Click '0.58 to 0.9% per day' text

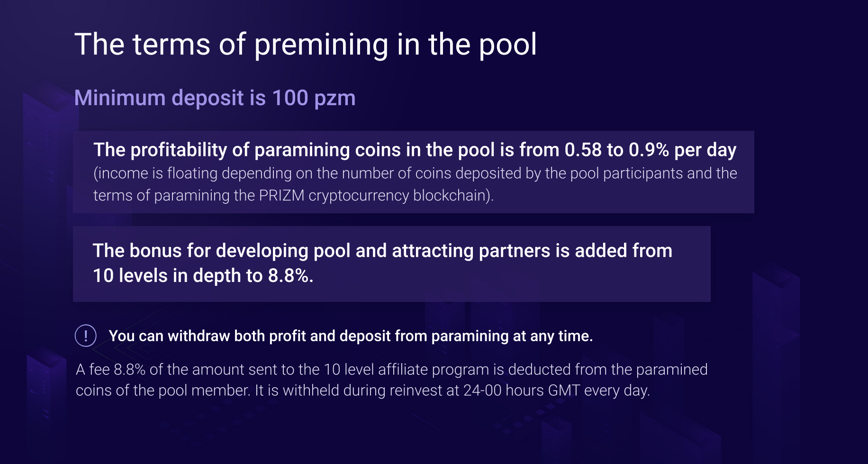(651, 150)
